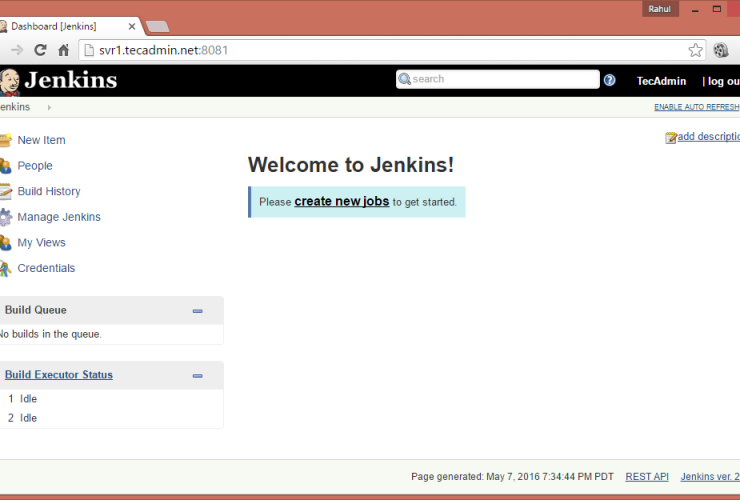Expand the Jenkins breadcrumb arrow menu
This screenshot has height=500, width=740.
point(49,107)
